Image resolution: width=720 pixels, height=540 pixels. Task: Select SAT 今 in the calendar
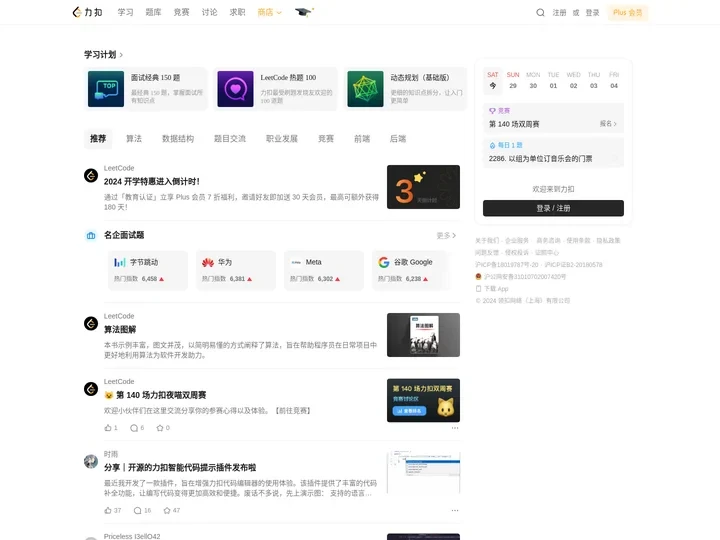tap(493, 80)
